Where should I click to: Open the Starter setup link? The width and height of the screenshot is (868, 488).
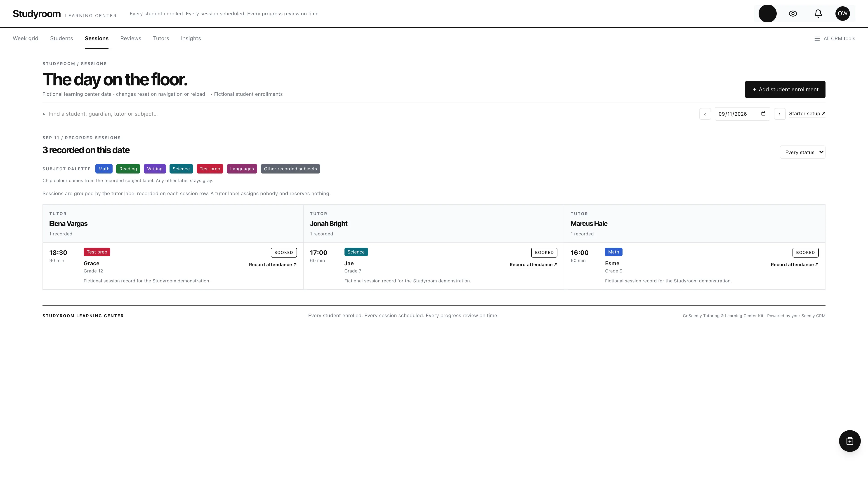pos(807,113)
